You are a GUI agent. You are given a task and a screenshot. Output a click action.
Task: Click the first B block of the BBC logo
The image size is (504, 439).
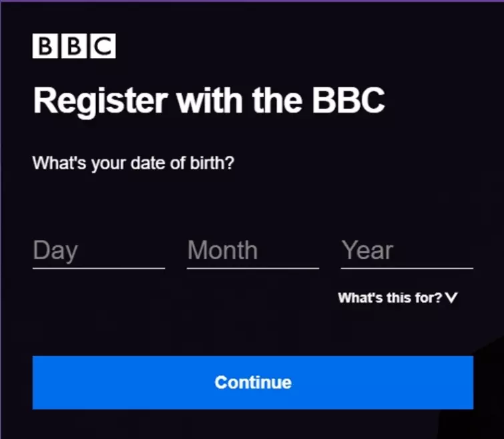(x=45, y=46)
